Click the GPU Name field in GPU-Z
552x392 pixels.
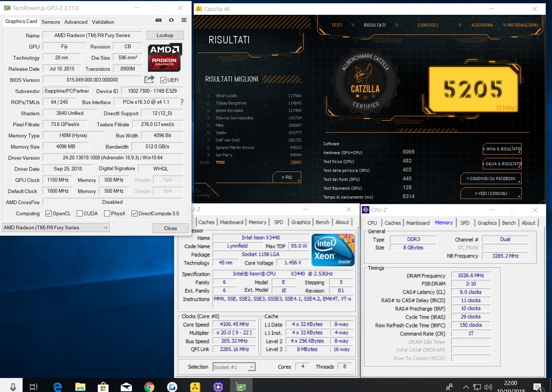[92, 35]
